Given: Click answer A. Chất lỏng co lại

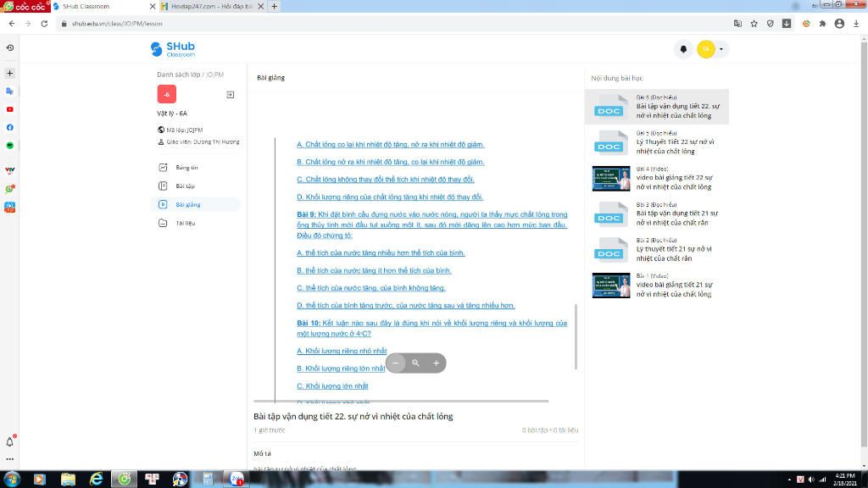Looking at the screenshot, I should 390,144.
